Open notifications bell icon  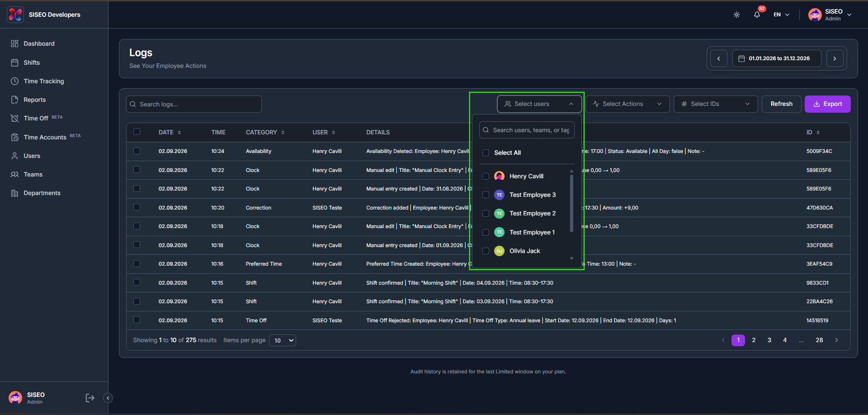tap(757, 14)
